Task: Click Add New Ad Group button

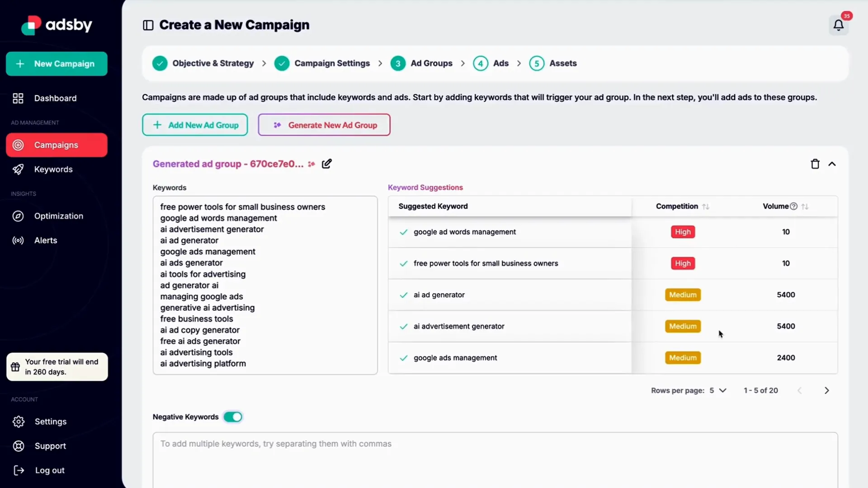Action: coord(195,125)
